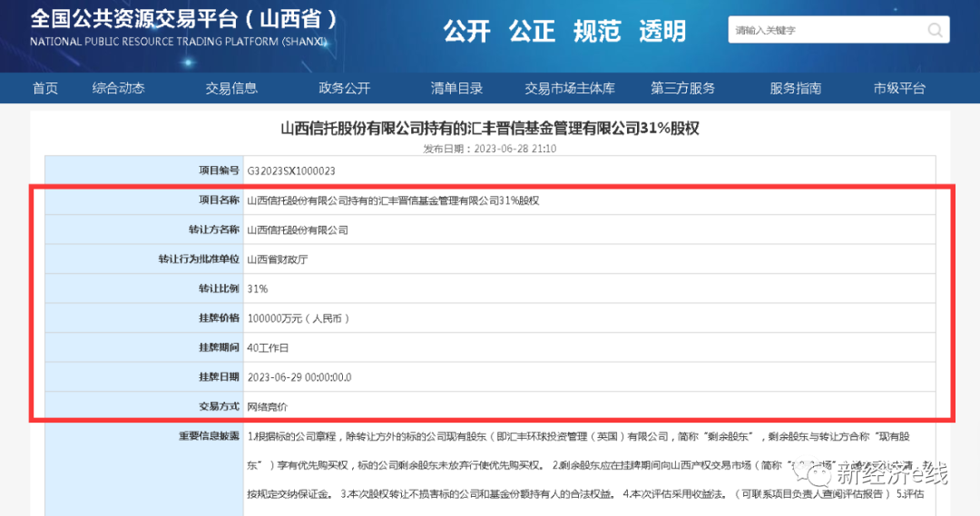Switch to the 市级平台 navigation item

[x=899, y=88]
